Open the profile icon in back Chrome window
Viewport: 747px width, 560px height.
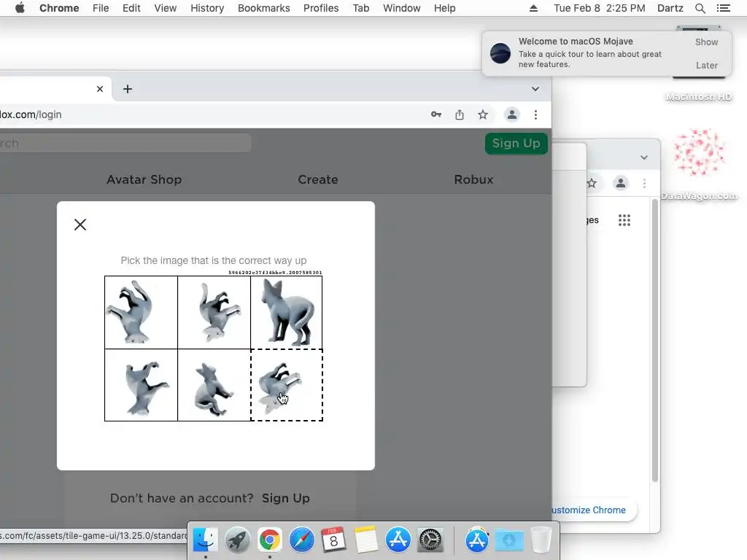(620, 183)
